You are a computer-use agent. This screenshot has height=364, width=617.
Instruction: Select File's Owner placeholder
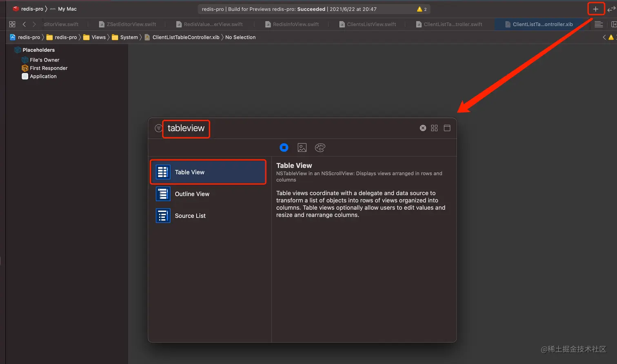(x=40, y=60)
